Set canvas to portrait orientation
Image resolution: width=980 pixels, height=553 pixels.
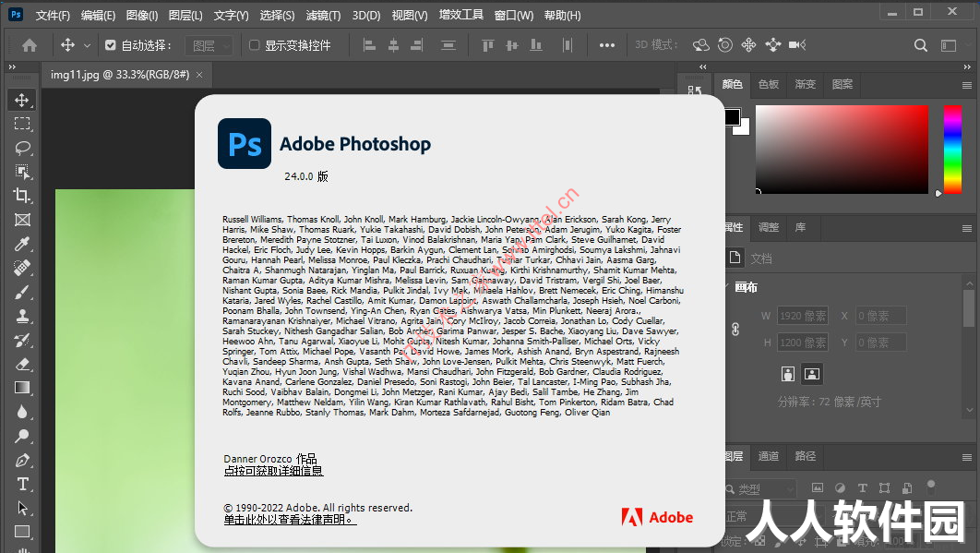(x=788, y=374)
